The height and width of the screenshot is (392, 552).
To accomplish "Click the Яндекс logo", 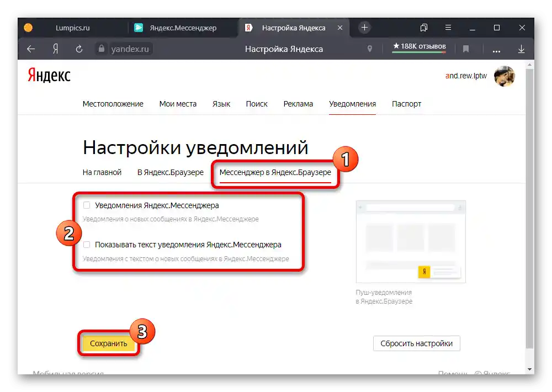I will click(49, 75).
